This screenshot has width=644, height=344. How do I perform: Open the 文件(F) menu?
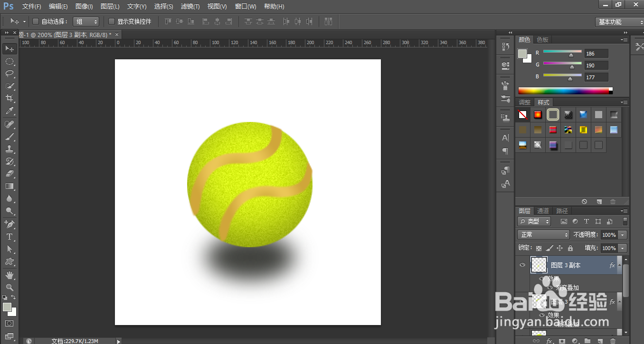coord(32,6)
